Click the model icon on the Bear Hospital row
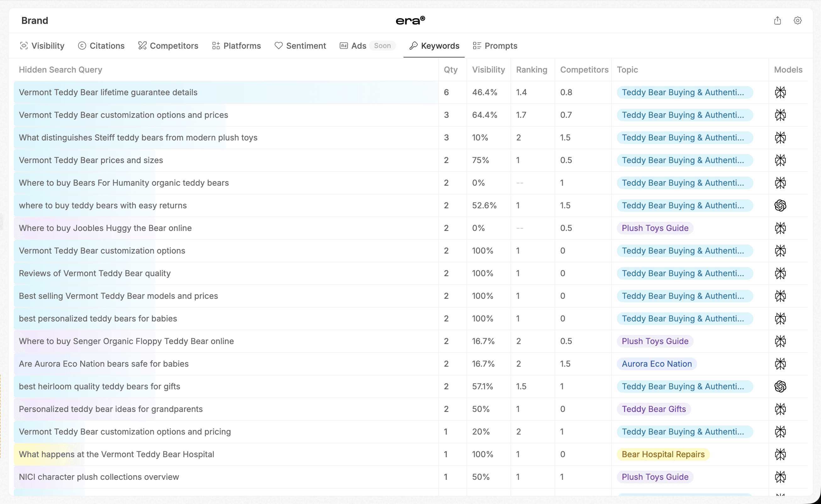821x504 pixels. click(780, 454)
